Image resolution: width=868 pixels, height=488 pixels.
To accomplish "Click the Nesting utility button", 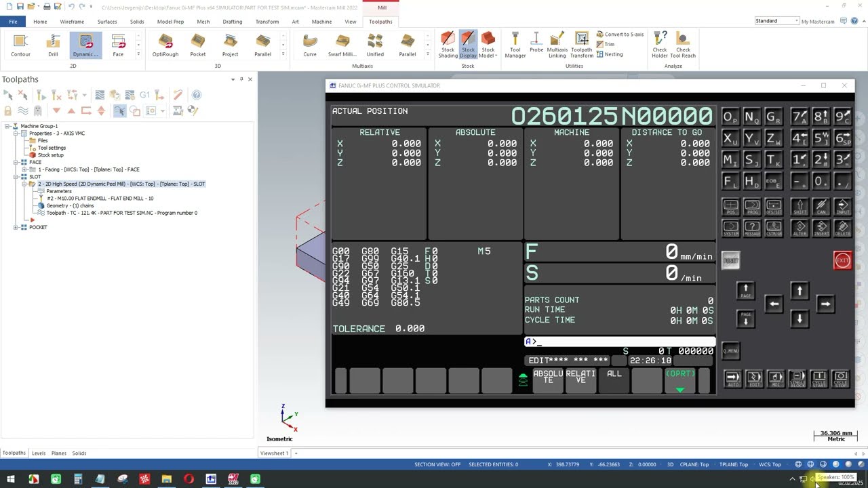I will 610,54.
